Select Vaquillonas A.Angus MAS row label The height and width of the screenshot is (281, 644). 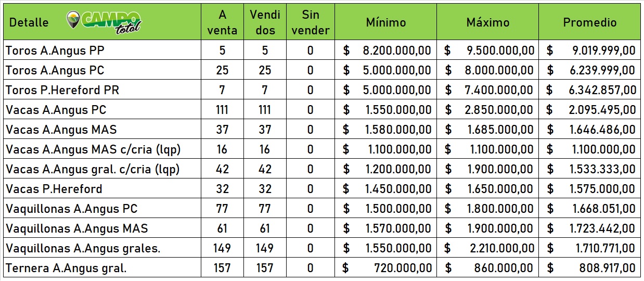(77, 228)
